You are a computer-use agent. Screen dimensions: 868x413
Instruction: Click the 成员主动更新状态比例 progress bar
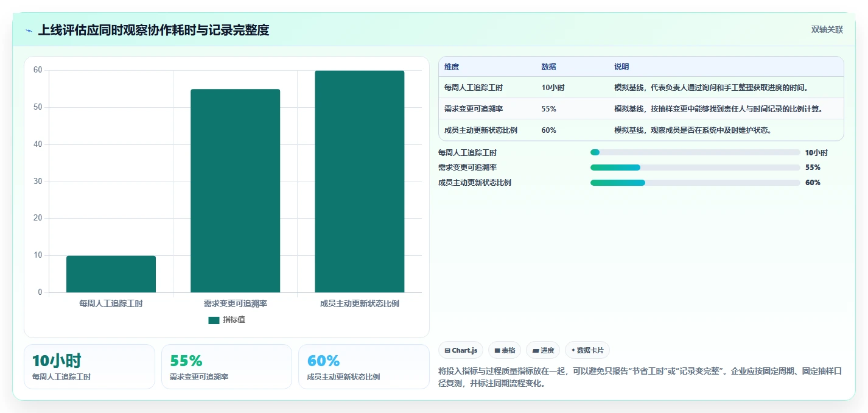pos(695,183)
